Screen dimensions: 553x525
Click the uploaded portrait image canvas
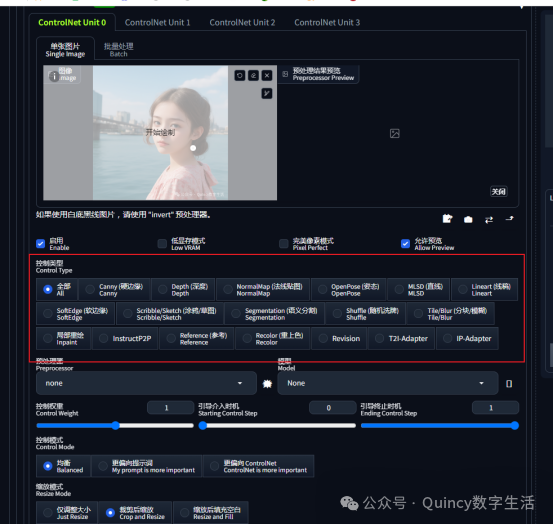pos(160,133)
